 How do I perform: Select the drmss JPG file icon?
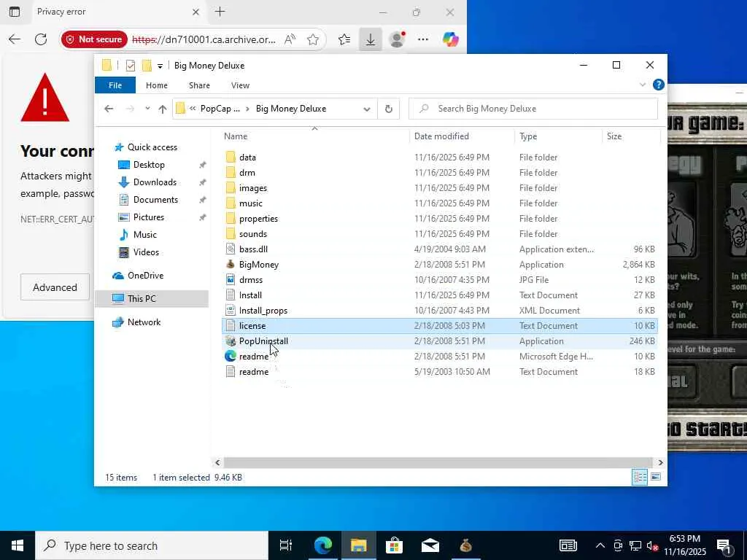pyautogui.click(x=231, y=279)
